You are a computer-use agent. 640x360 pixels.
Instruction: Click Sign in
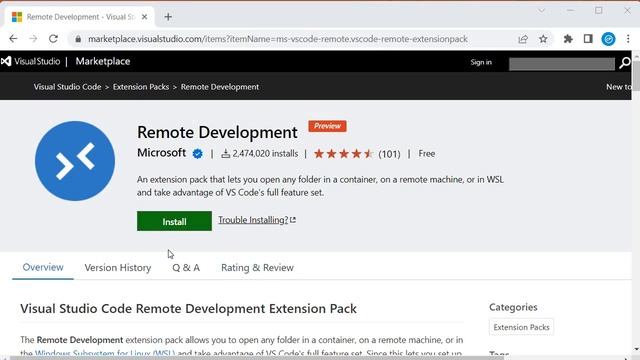pos(481,62)
